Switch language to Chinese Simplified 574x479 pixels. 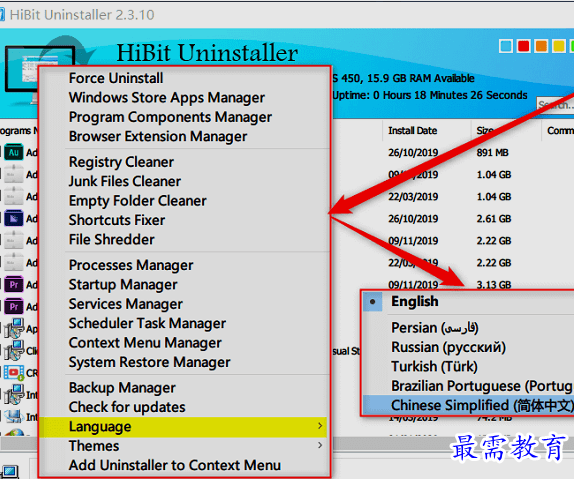click(468, 405)
